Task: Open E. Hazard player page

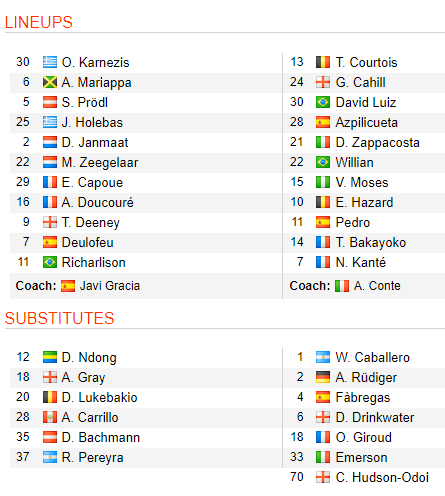Action: point(364,202)
